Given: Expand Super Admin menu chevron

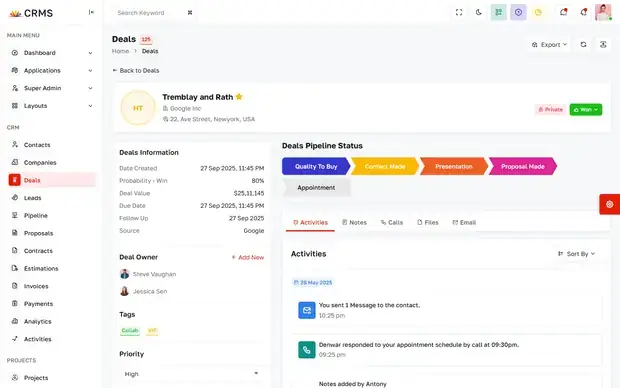Looking at the screenshot, I should (90, 88).
